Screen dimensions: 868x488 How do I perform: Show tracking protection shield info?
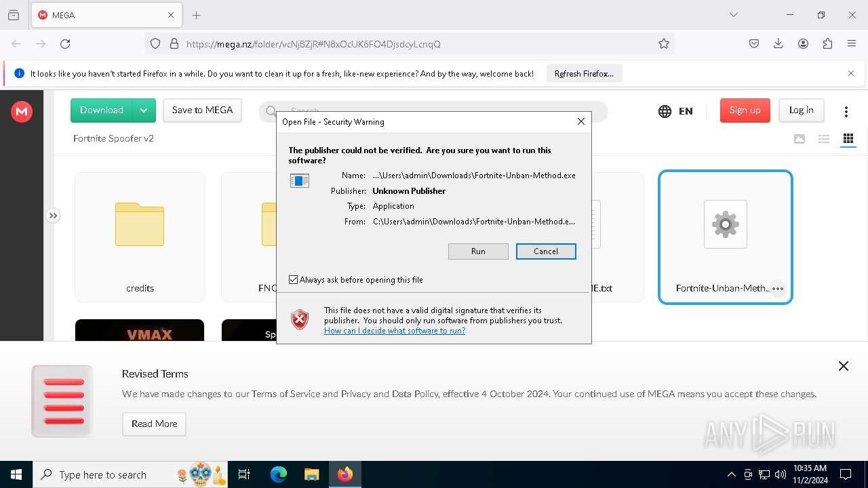pyautogui.click(x=155, y=44)
